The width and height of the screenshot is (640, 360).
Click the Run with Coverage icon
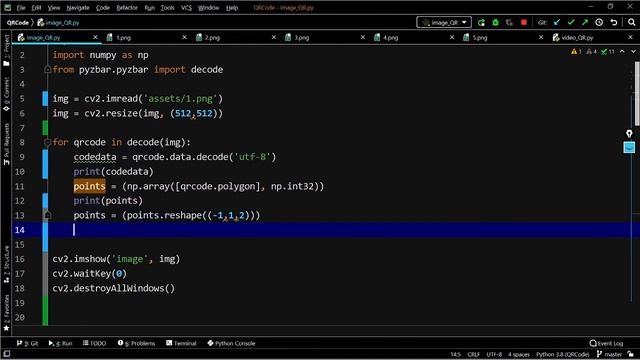click(x=509, y=22)
